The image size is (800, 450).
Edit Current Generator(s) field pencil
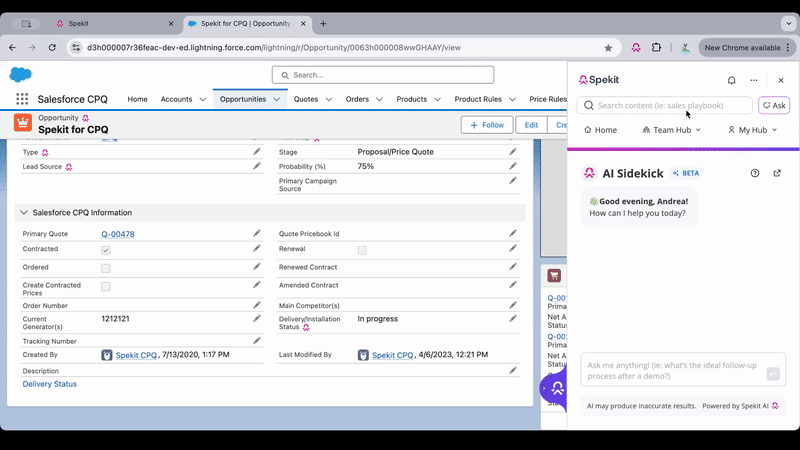(x=257, y=318)
